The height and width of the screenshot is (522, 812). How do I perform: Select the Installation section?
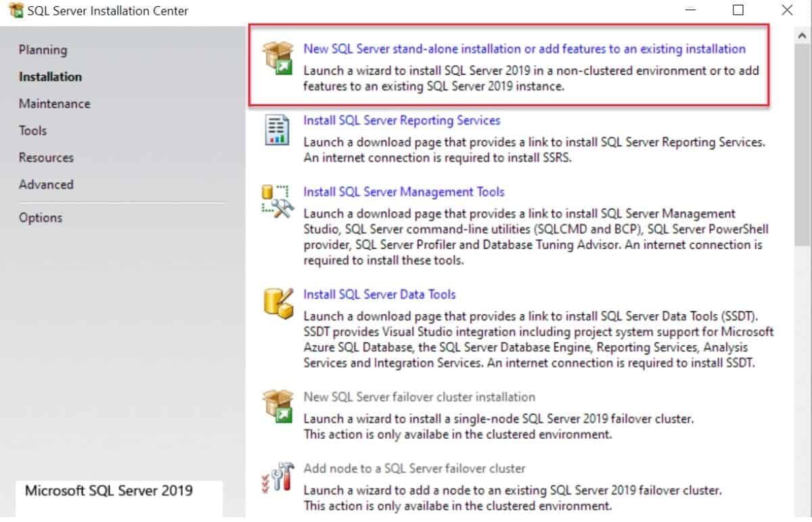point(50,77)
